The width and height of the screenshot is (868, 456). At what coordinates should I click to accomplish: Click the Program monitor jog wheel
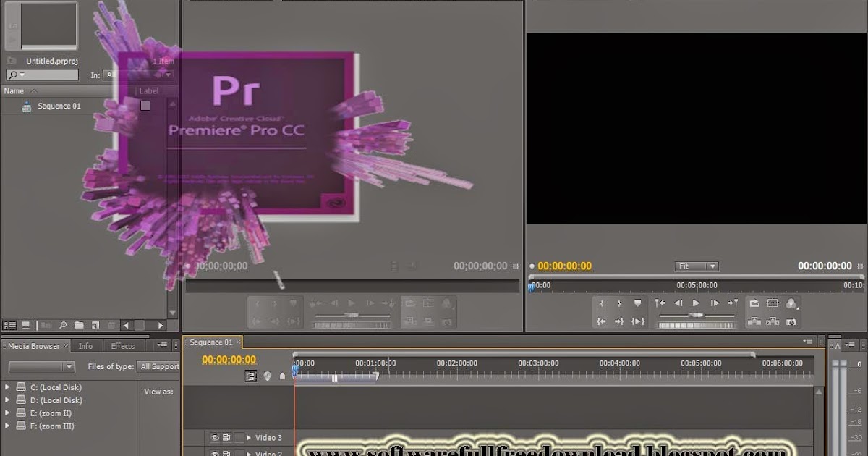pyautogui.click(x=696, y=325)
